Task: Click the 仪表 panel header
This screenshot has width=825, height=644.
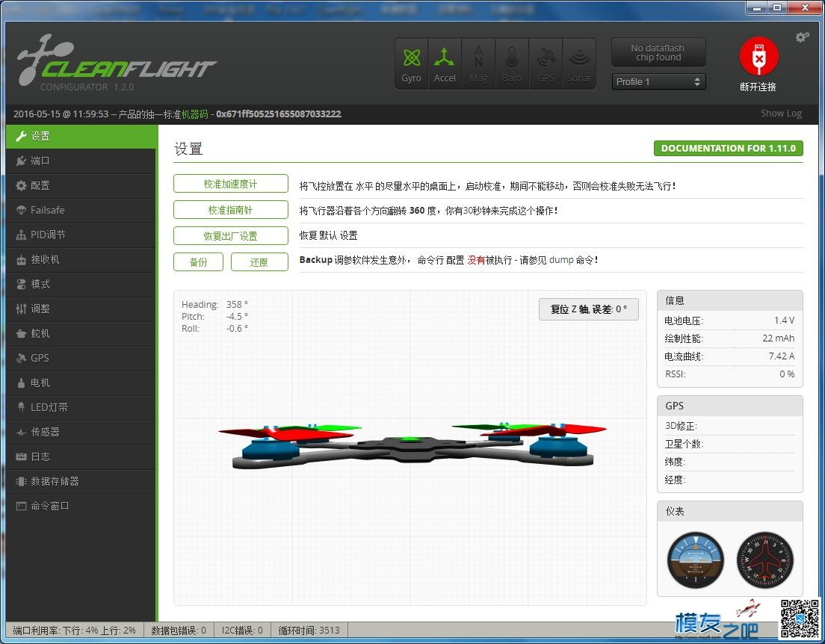Action: [x=730, y=512]
